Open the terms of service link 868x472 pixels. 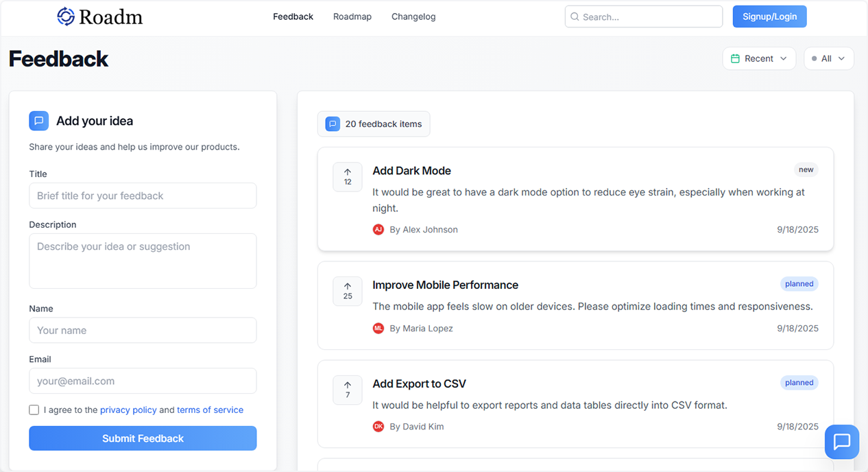210,410
